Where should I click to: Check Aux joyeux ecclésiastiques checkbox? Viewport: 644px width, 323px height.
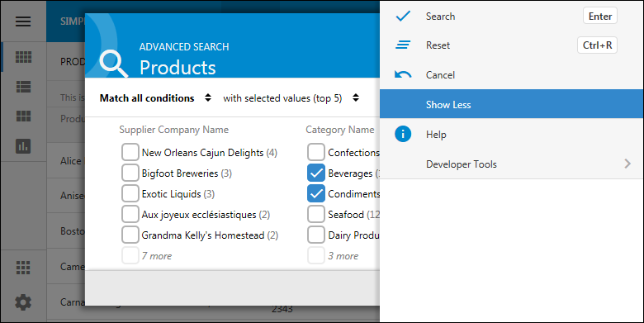point(130,214)
